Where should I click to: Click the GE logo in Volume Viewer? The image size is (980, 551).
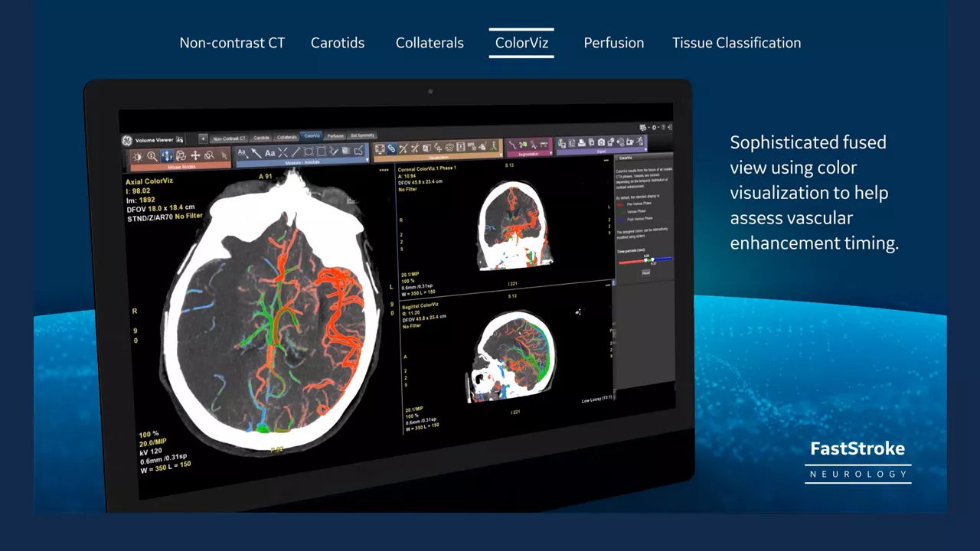click(126, 141)
